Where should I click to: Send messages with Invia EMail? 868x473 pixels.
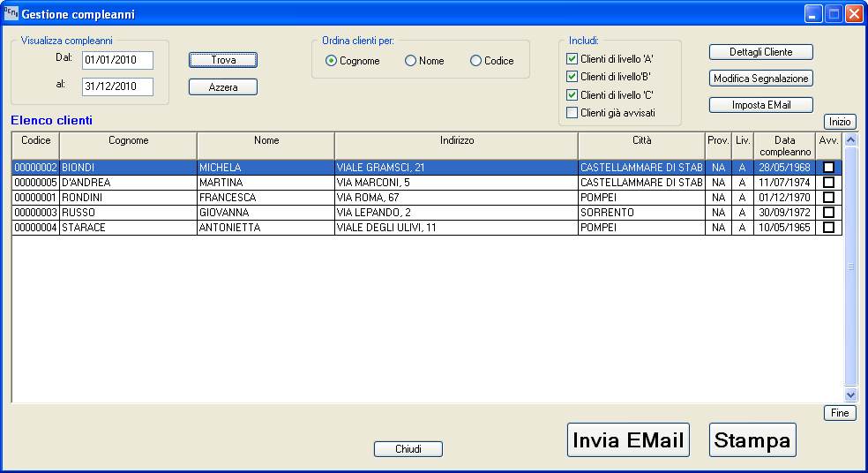pos(628,439)
